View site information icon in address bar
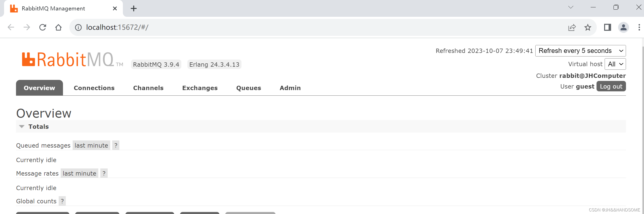The image size is (644, 214). tap(78, 27)
